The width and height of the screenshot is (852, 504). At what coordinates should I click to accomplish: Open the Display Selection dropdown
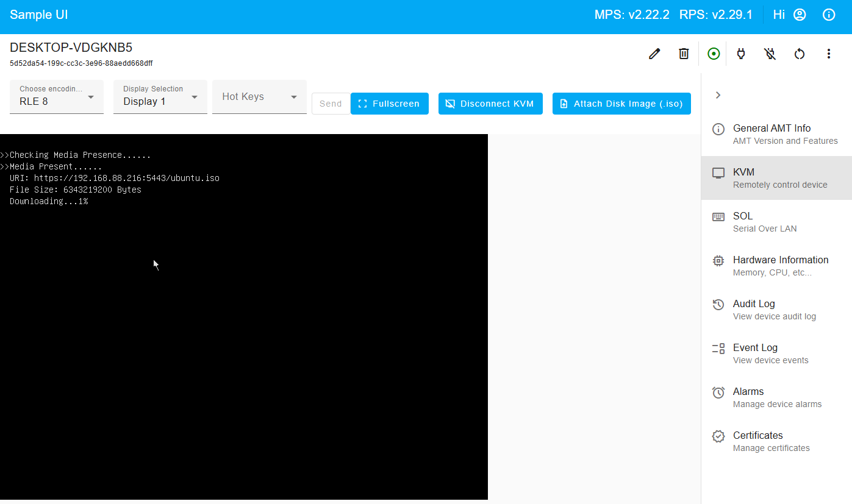[x=160, y=97]
